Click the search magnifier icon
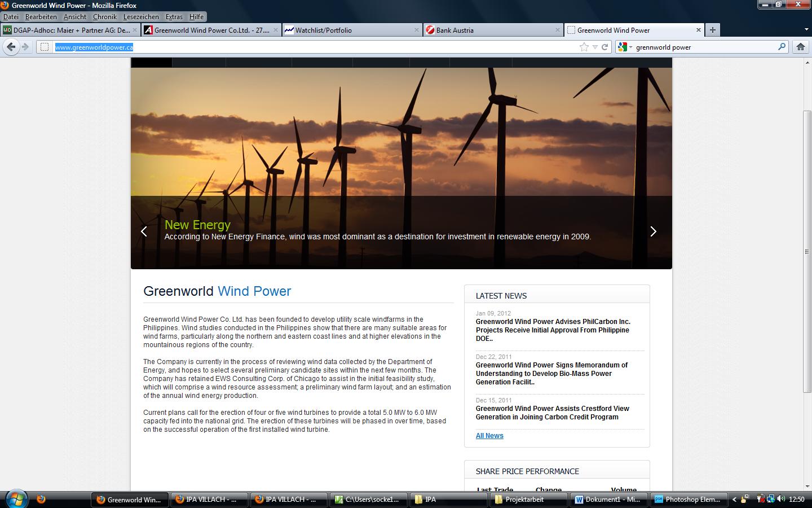This screenshot has height=508, width=812. click(x=782, y=47)
